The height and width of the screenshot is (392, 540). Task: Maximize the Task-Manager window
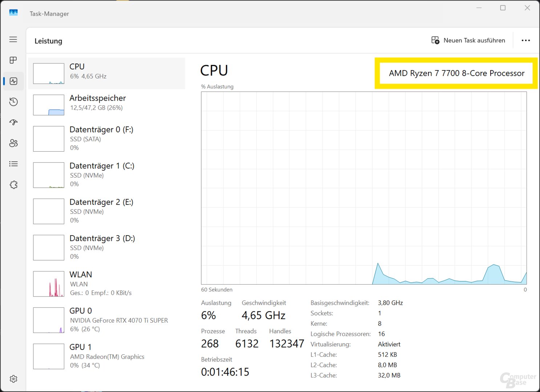[x=503, y=8]
